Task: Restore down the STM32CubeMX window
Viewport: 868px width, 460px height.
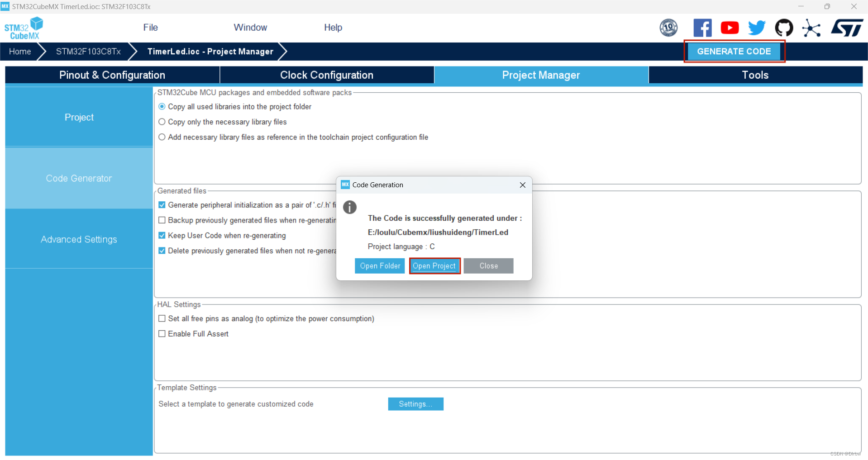Action: [827, 6]
